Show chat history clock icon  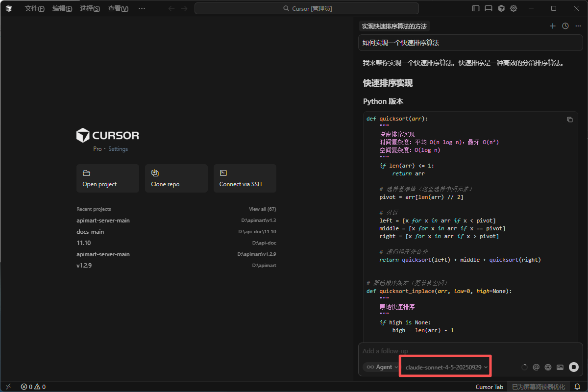565,26
